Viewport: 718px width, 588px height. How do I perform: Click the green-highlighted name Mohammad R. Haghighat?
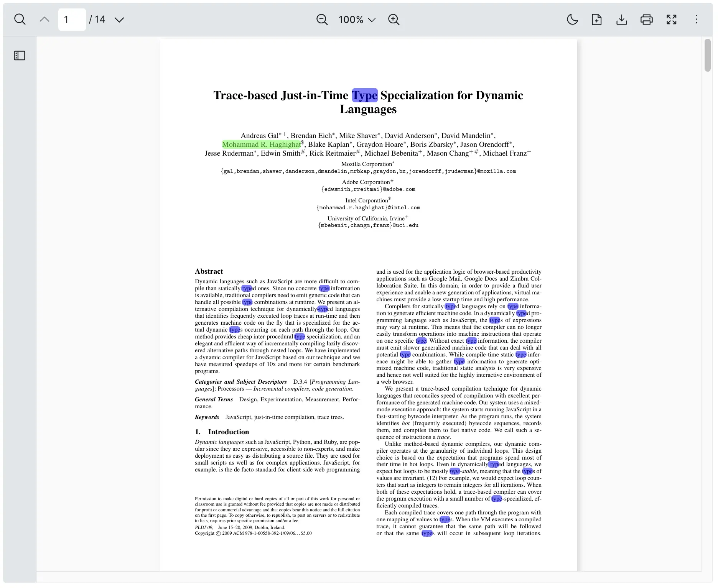[x=262, y=145]
